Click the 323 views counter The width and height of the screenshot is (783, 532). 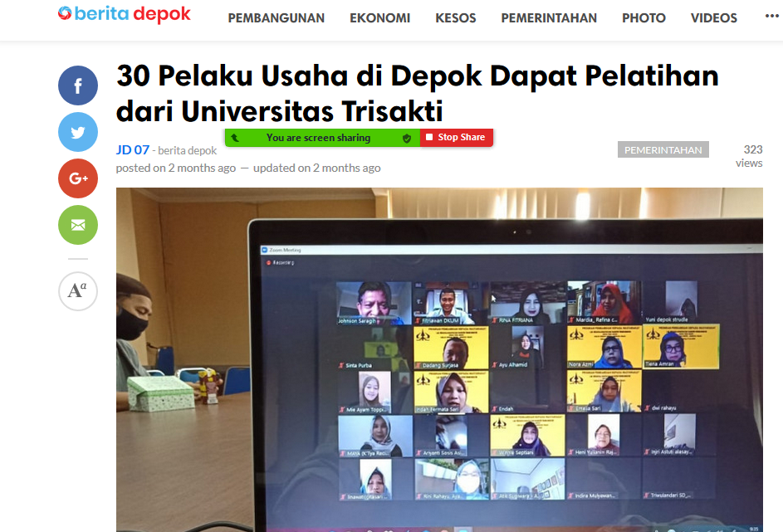749,156
